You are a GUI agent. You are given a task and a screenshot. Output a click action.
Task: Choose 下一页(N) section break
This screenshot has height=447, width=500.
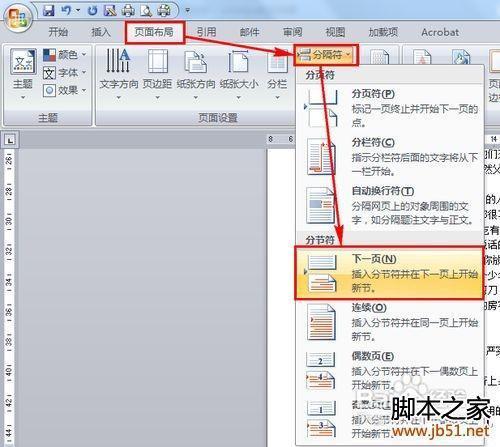pos(389,273)
